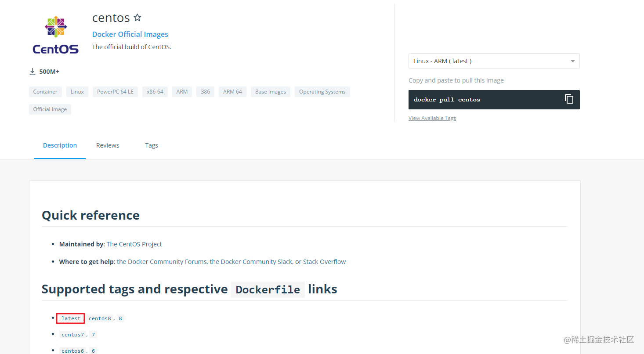Viewport: 644px width, 354px height.
Task: Click the docker pull centos command text
Action: [x=447, y=100]
